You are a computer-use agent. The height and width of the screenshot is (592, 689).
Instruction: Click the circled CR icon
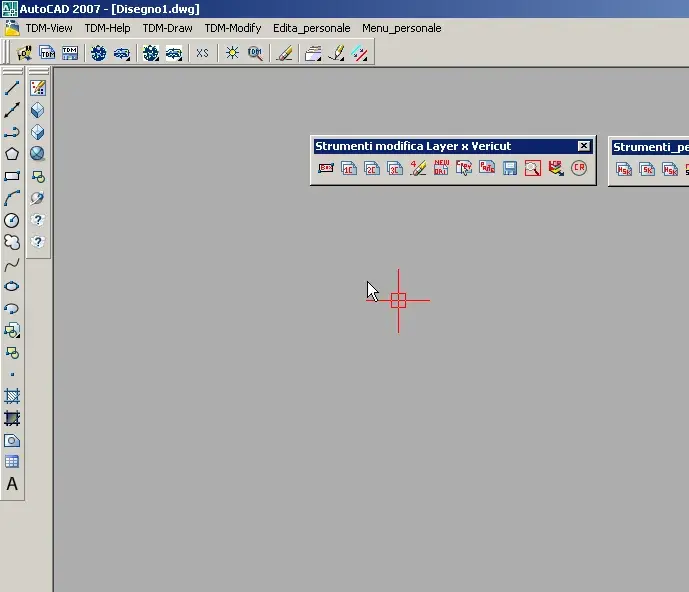[579, 168]
